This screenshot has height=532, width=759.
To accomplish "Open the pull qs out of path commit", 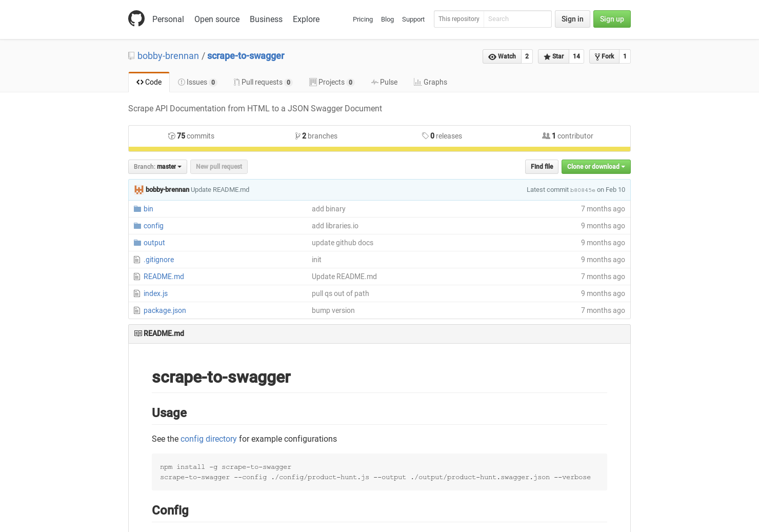I will [340, 293].
